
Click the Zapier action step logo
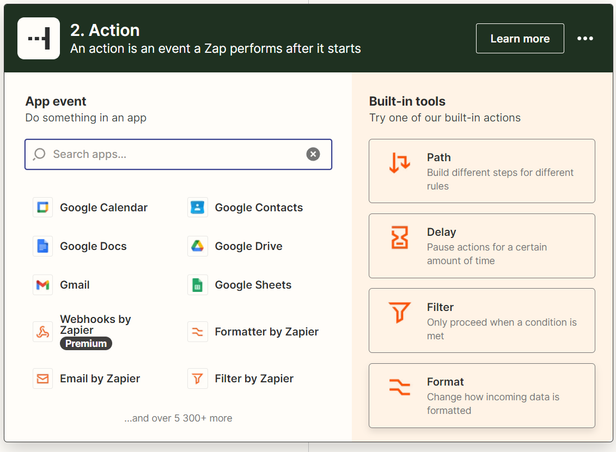pyautogui.click(x=38, y=39)
